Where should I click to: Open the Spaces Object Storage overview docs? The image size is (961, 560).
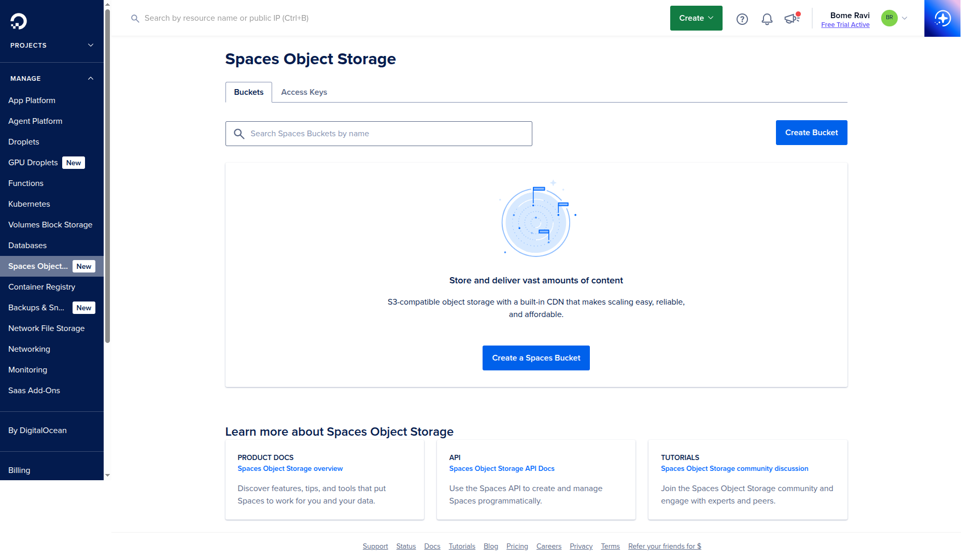(290, 468)
